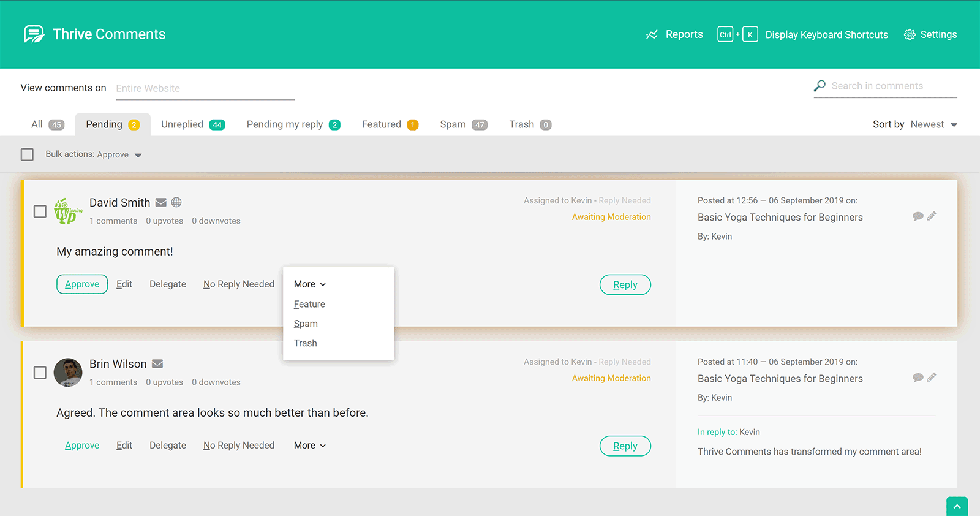Switch to the All tab
The width and height of the screenshot is (980, 516).
click(x=47, y=124)
